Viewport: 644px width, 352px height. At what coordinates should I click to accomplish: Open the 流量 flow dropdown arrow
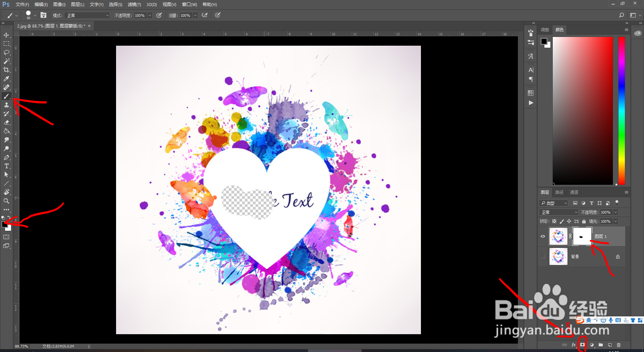pos(195,15)
